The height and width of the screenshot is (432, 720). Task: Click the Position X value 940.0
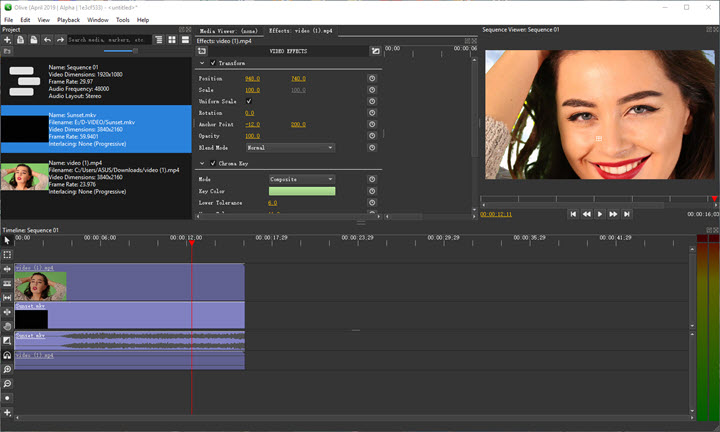252,78
